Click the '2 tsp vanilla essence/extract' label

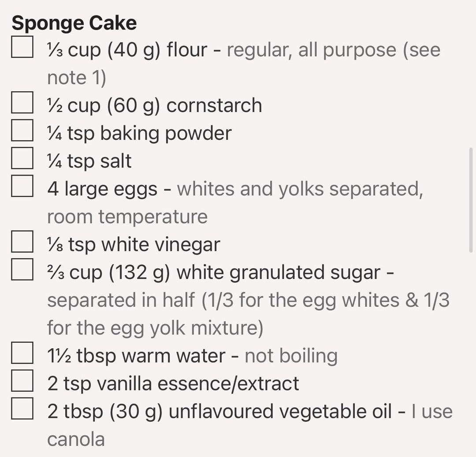[173, 383]
